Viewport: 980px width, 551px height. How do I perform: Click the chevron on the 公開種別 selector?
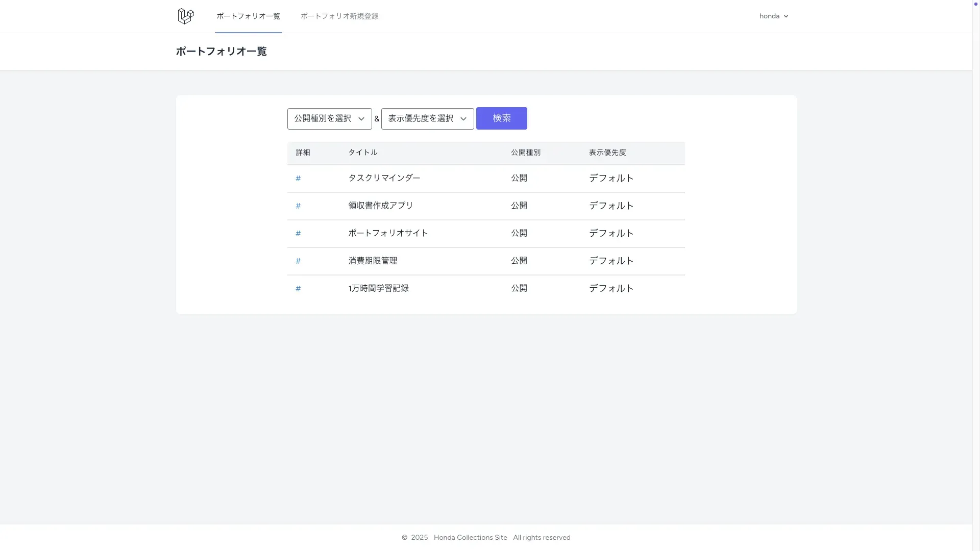(x=362, y=118)
